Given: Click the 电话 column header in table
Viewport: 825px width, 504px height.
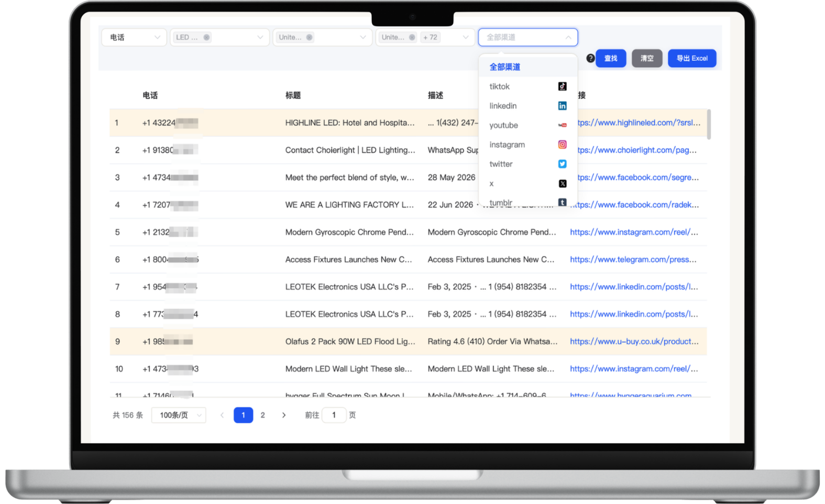Looking at the screenshot, I should (150, 95).
